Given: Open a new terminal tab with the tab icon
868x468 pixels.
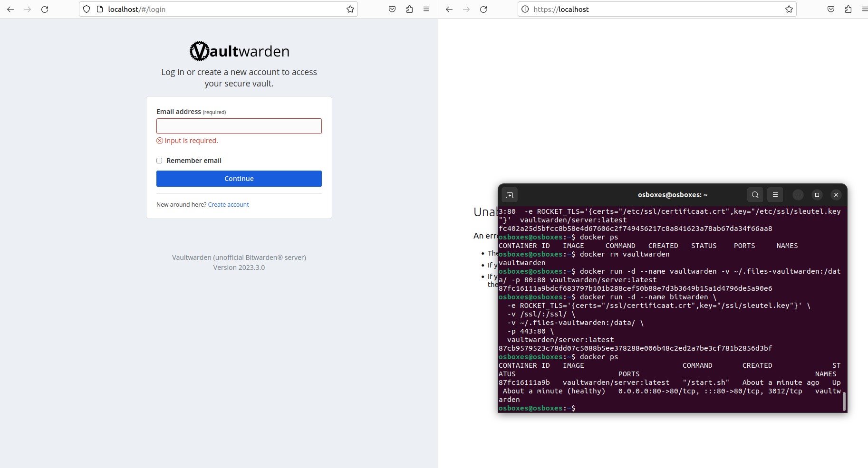Looking at the screenshot, I should tap(510, 195).
